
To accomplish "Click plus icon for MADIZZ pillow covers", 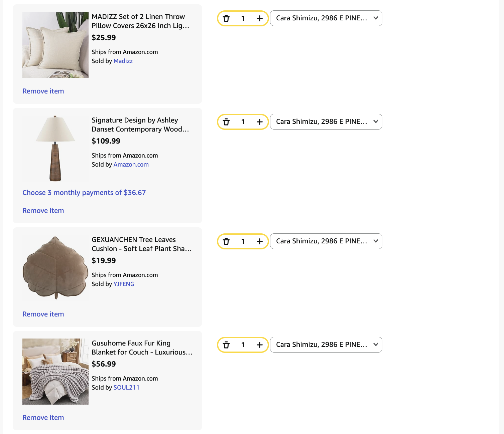I will click(x=260, y=18).
